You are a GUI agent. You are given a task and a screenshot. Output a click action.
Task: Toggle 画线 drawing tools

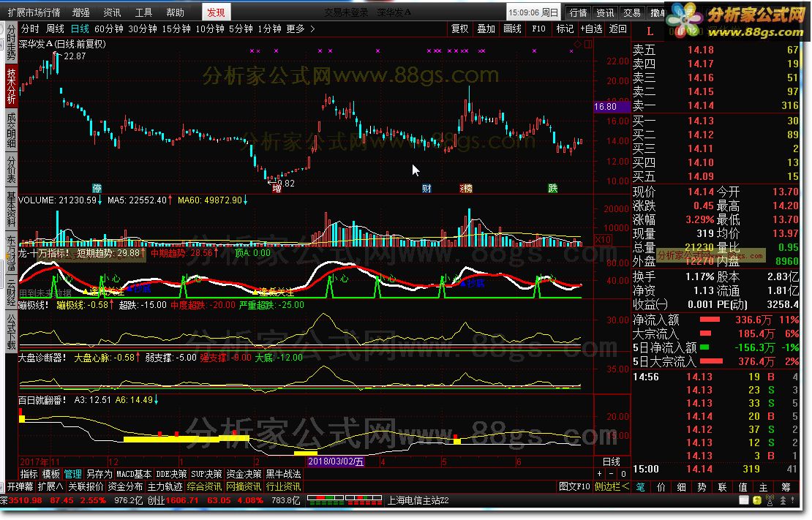pos(513,29)
